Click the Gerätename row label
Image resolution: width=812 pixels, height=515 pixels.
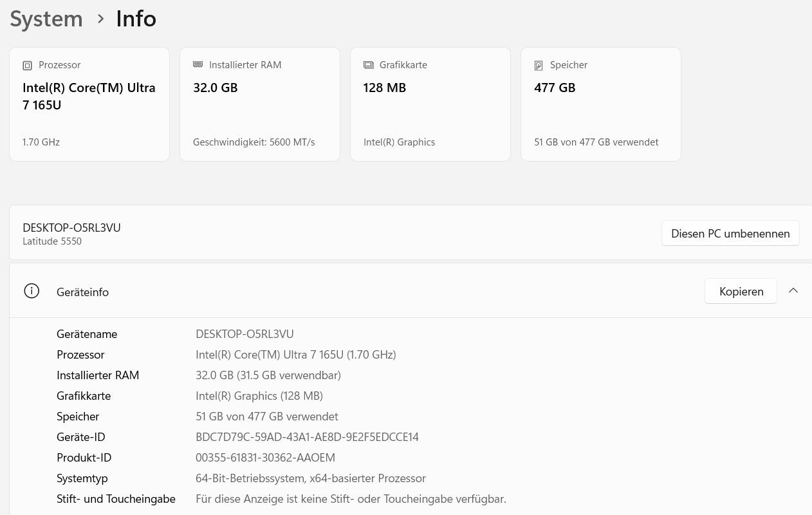(x=87, y=334)
